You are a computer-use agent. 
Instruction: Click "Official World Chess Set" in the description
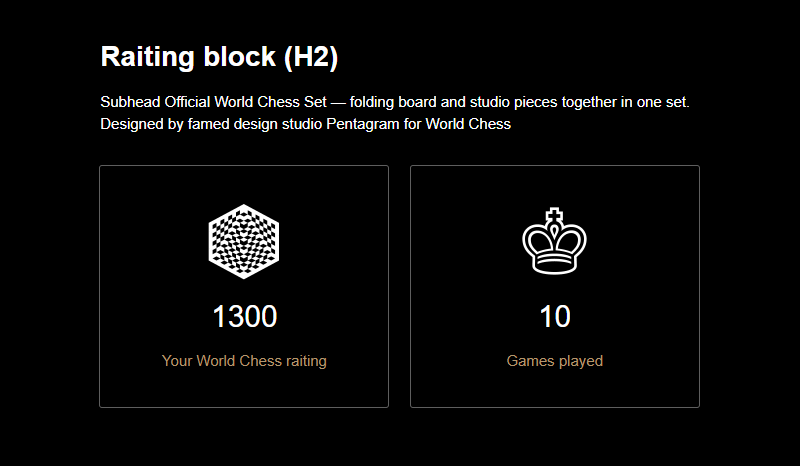(x=245, y=102)
